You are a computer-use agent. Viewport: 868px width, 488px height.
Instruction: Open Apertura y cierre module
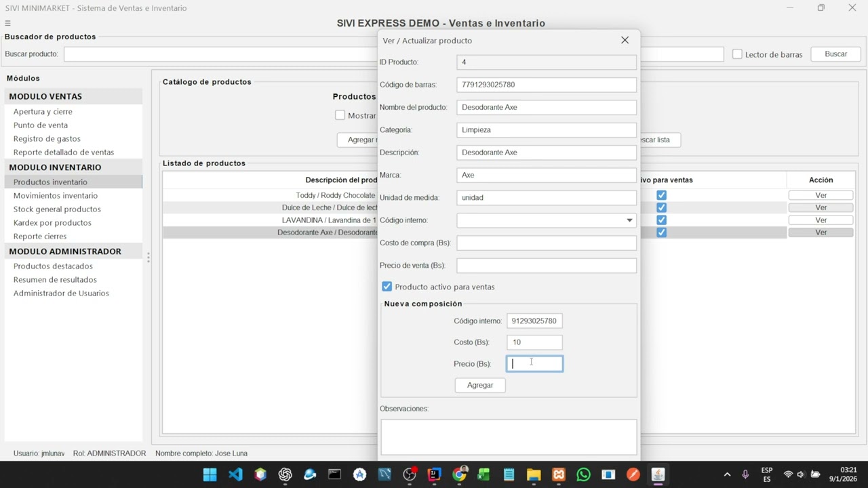43,111
